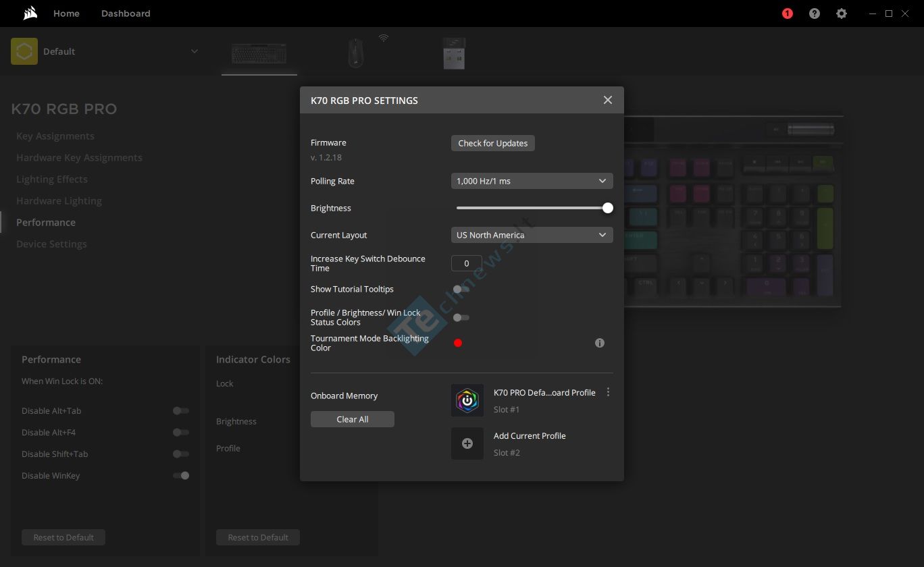Click the Debounce Time input field
The image size is (924, 567).
[467, 263]
